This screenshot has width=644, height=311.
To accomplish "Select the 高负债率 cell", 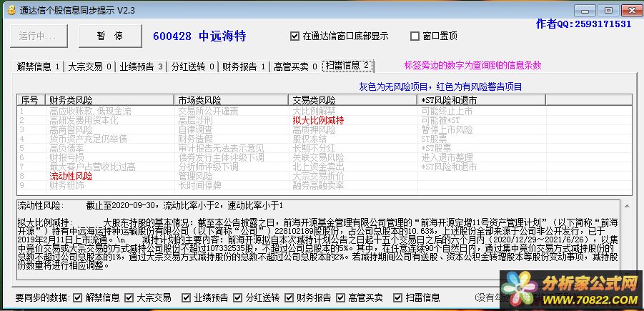I will 66,148.
